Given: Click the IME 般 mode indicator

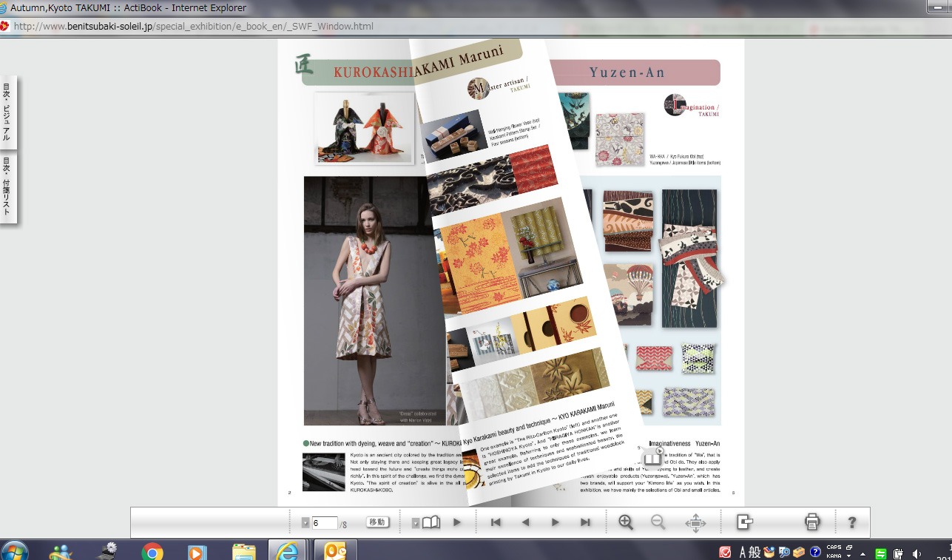Looking at the screenshot, I should point(754,552).
